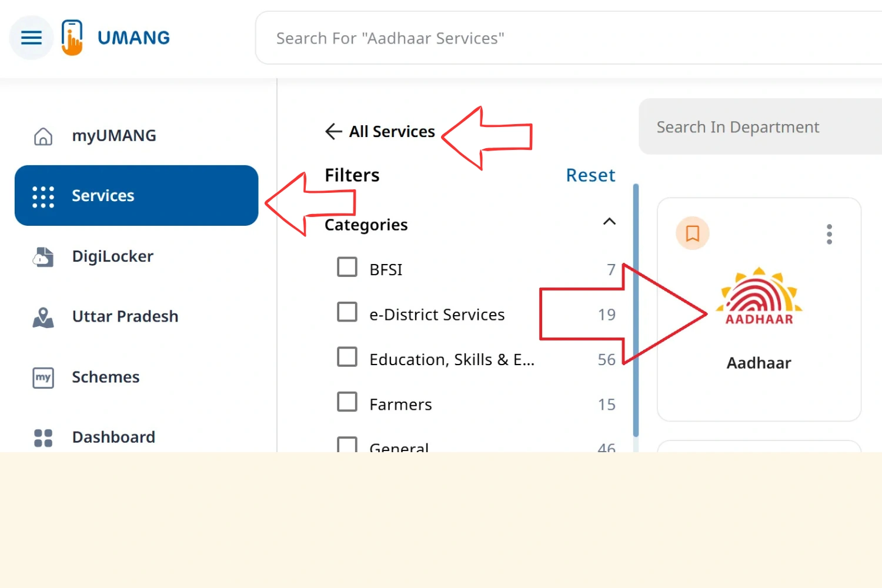
Task: Tick the Farmers category checkbox
Action: pos(347,402)
